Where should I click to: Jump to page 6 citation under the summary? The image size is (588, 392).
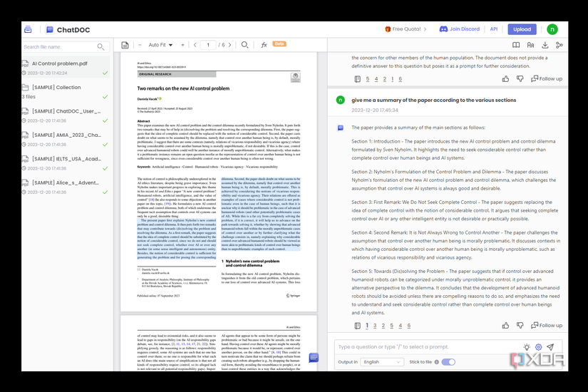409,326
